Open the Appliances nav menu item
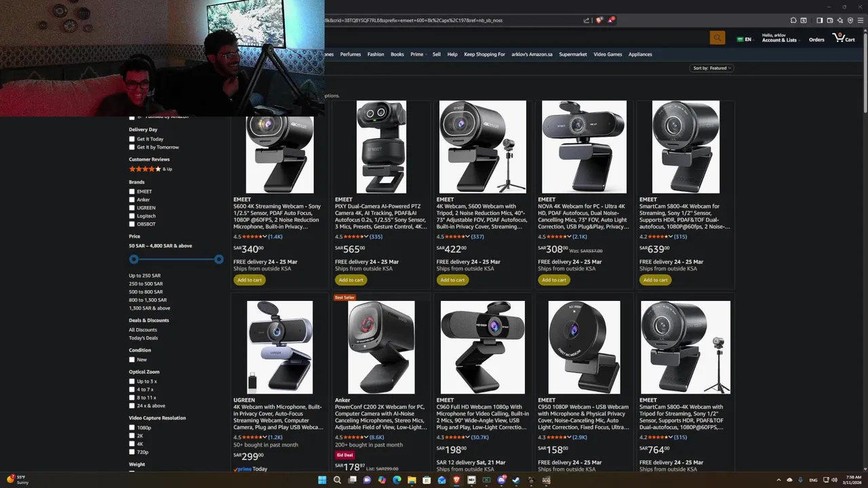 point(640,54)
